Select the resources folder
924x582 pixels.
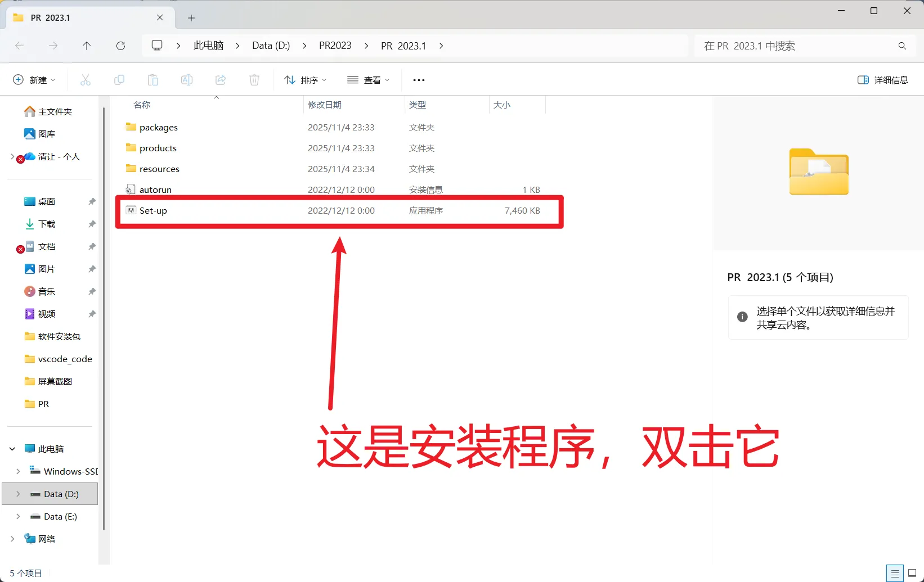159,169
